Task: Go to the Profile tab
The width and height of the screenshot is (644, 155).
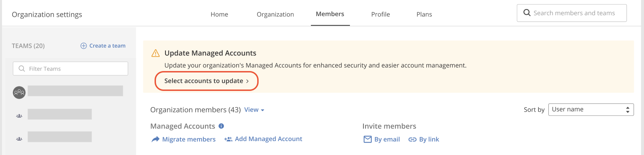Action: coord(380,14)
